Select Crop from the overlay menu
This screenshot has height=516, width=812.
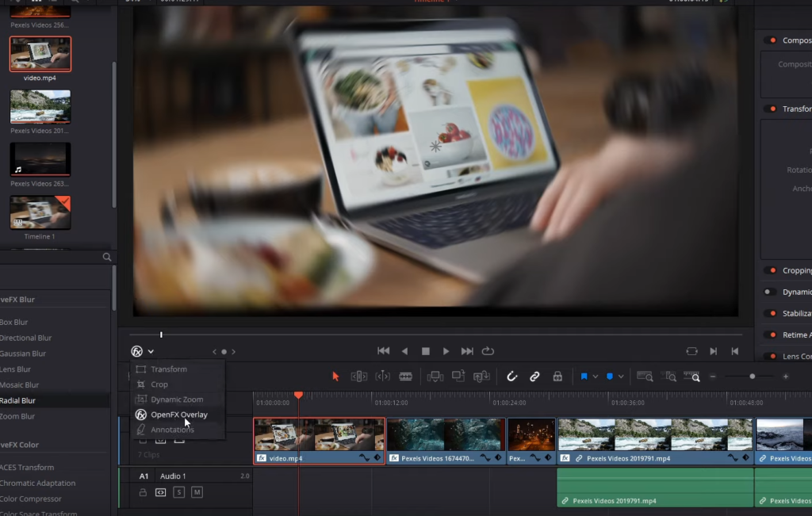coord(177,384)
